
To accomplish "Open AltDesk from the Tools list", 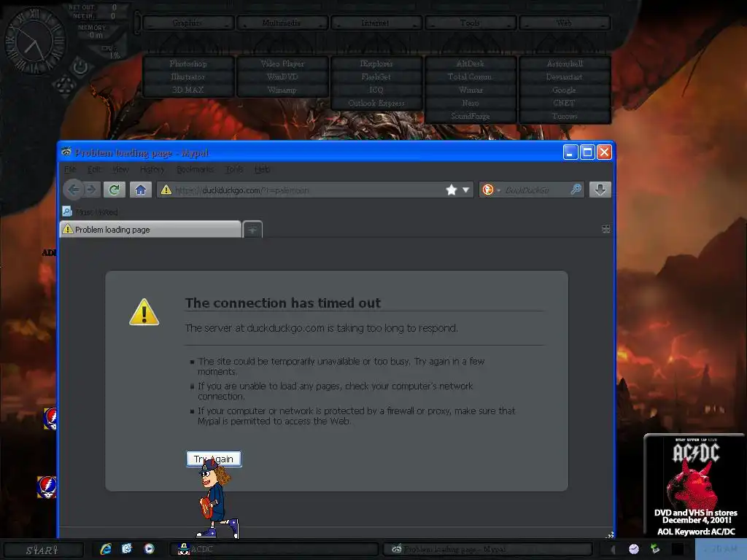I will [x=470, y=63].
